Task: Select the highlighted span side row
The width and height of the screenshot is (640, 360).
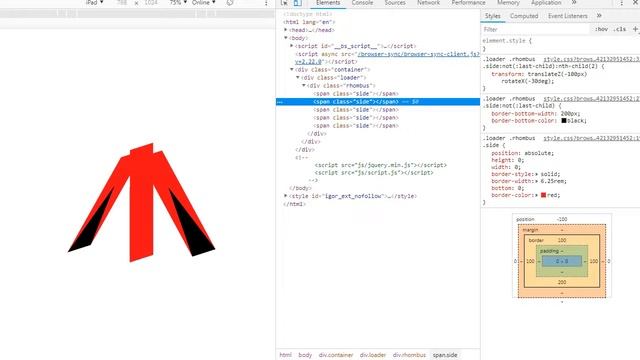Action: click(x=378, y=102)
